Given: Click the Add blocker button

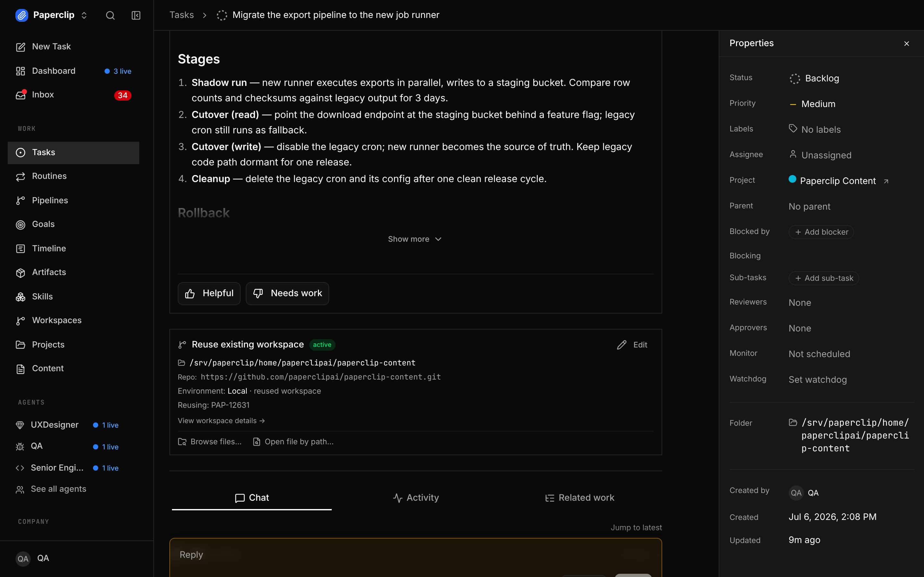Looking at the screenshot, I should tap(821, 232).
